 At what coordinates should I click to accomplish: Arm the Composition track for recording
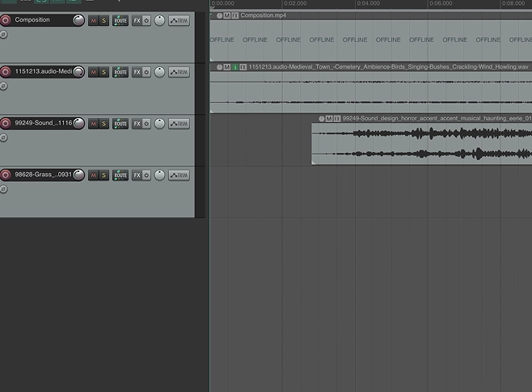coord(6,20)
